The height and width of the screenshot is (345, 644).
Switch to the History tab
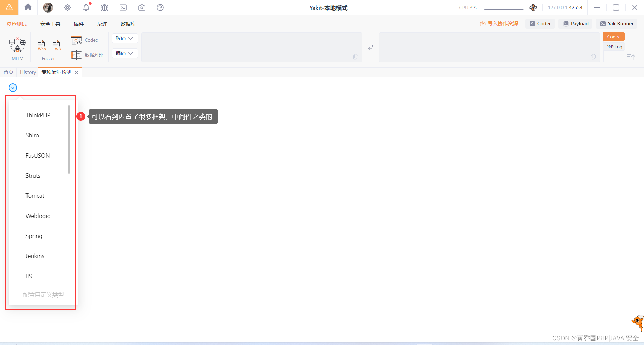(x=28, y=72)
